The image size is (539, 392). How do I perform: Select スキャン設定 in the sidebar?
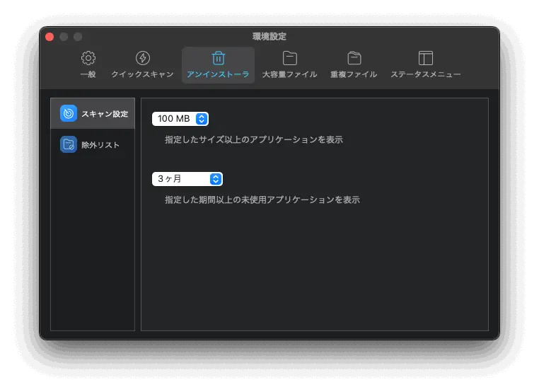(x=93, y=113)
